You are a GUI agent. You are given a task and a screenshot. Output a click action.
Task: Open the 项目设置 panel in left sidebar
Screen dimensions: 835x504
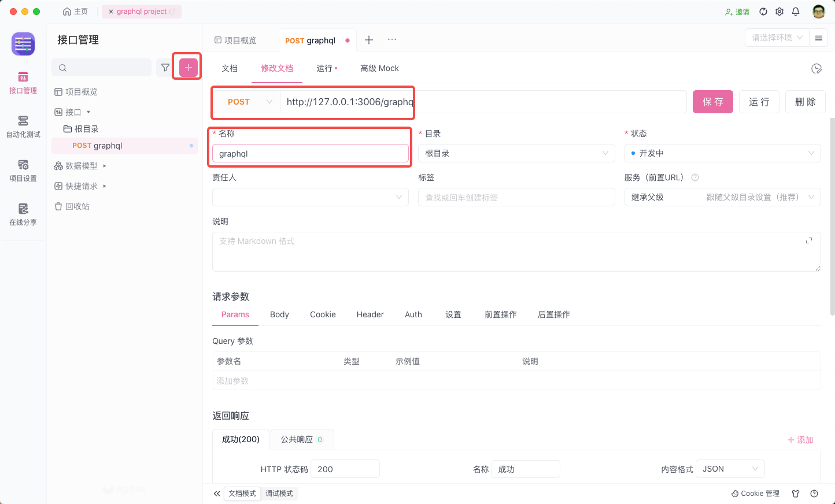pos(23,171)
